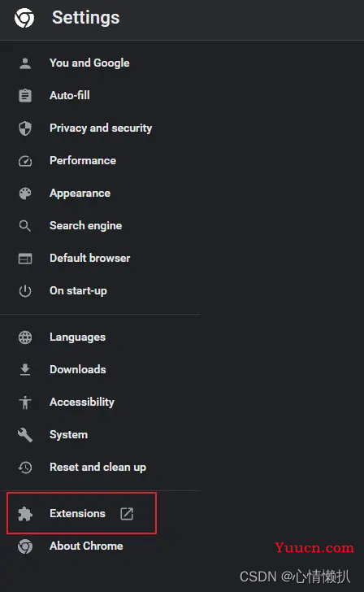The image size is (364, 592).
Task: Select Privacy and security menu item
Action: [100, 128]
